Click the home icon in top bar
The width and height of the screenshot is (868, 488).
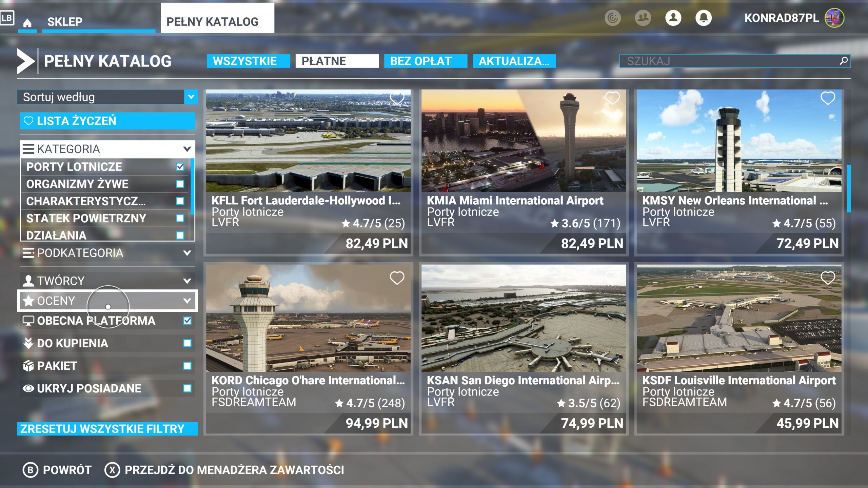[x=27, y=23]
